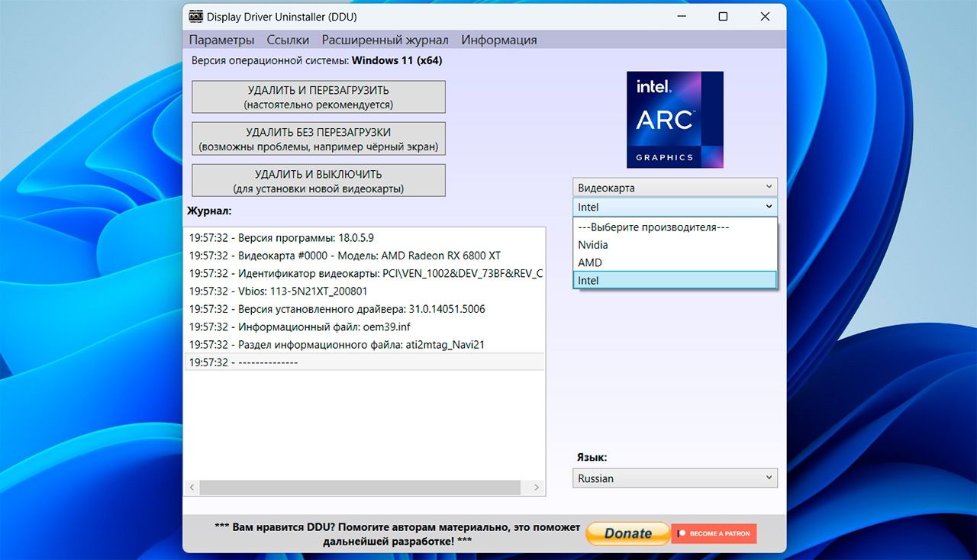Open the Информация menu
Image resolution: width=977 pixels, height=560 pixels.
coord(498,40)
